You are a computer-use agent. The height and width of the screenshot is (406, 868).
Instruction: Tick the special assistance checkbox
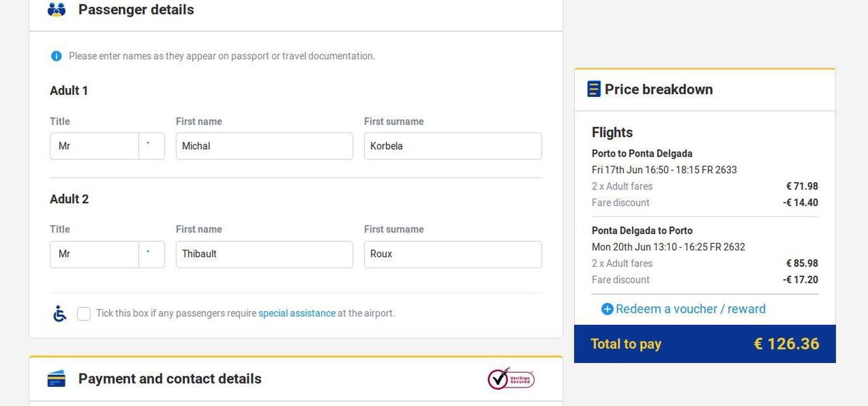(84, 314)
